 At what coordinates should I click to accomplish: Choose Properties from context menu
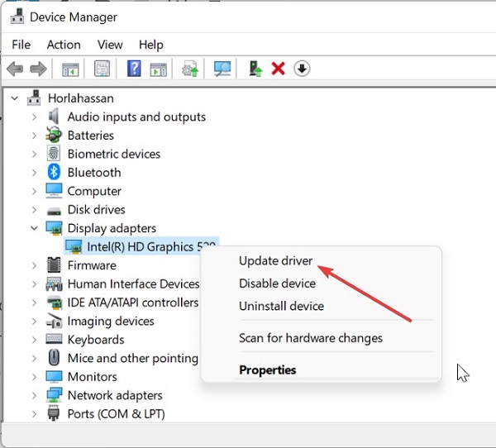click(268, 369)
